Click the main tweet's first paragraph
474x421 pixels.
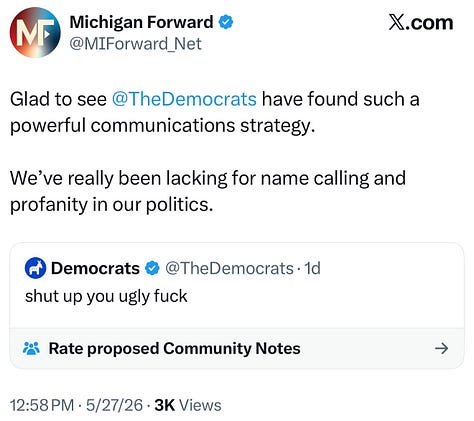pyautogui.click(x=215, y=112)
